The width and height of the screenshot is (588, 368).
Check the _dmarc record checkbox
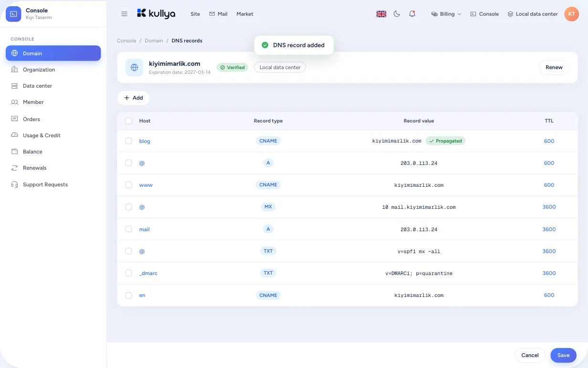point(128,273)
